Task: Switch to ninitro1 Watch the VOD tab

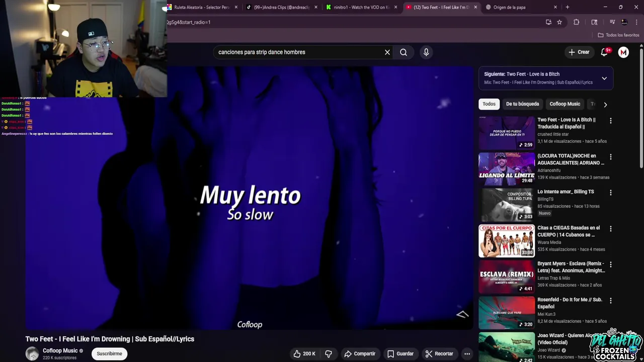Action: click(x=361, y=7)
